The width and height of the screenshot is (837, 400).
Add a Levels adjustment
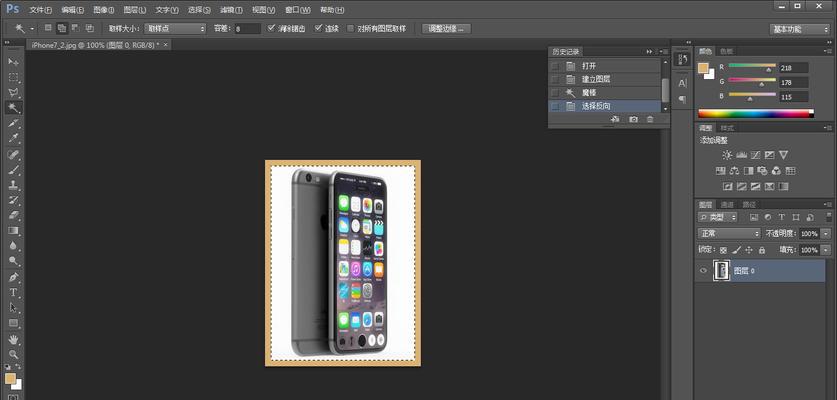(x=741, y=155)
